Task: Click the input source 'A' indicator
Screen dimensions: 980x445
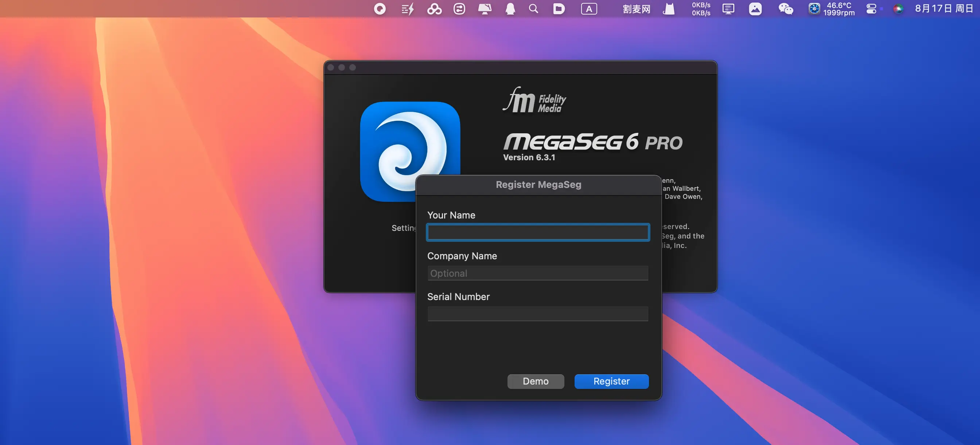Action: tap(588, 9)
